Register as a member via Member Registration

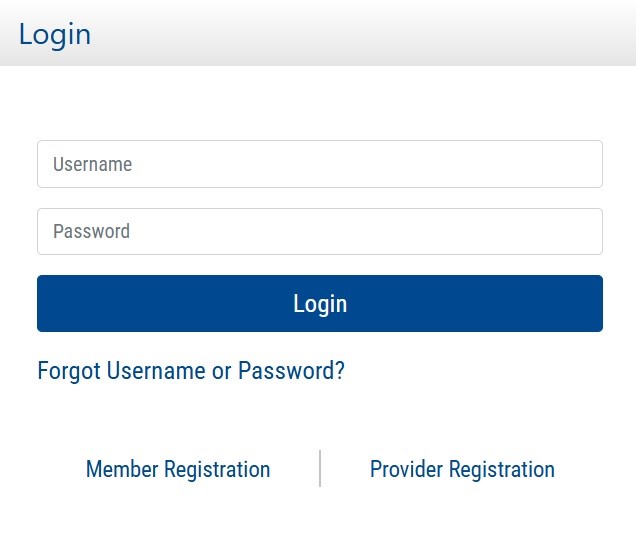pyautogui.click(x=178, y=469)
